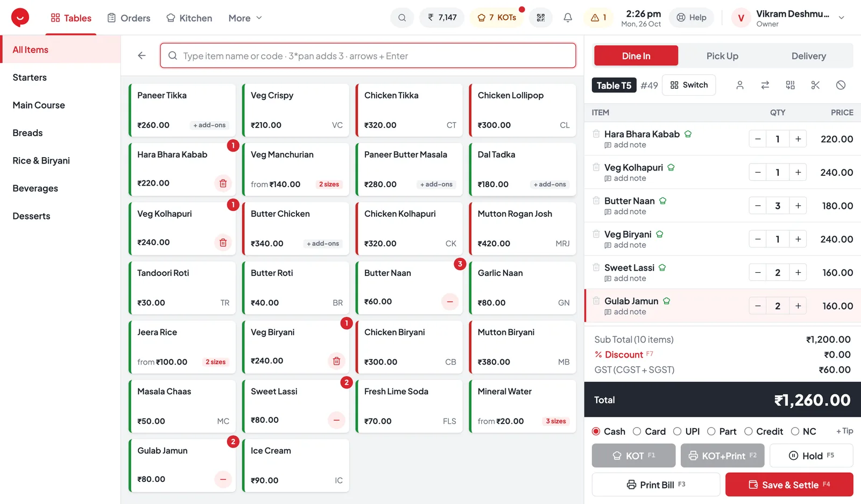Open the Kitchen menu

pos(189,18)
